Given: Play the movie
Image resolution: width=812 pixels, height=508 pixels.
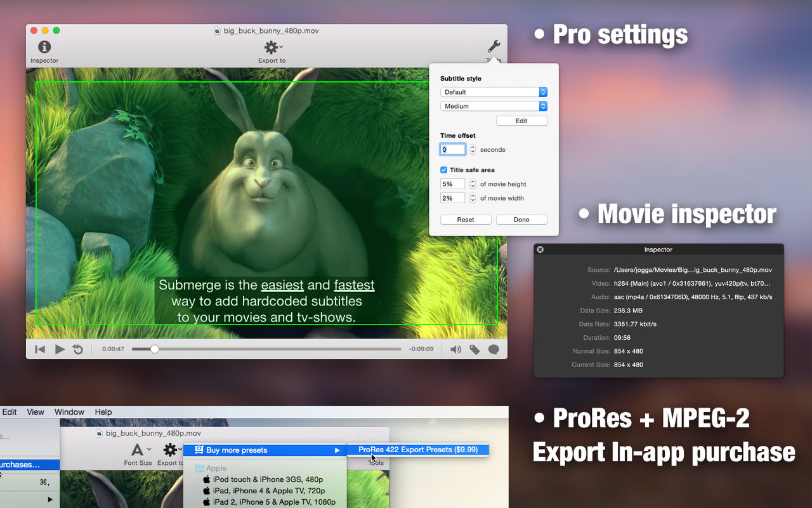Looking at the screenshot, I should point(60,349).
